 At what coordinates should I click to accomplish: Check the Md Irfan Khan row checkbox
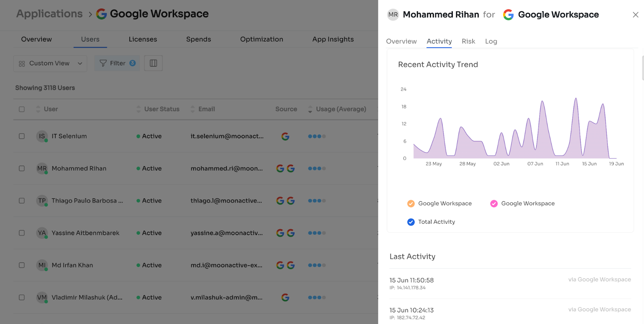click(22, 265)
